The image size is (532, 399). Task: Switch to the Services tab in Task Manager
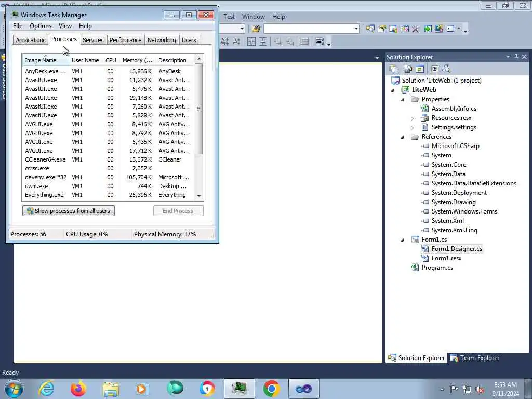[x=93, y=40]
